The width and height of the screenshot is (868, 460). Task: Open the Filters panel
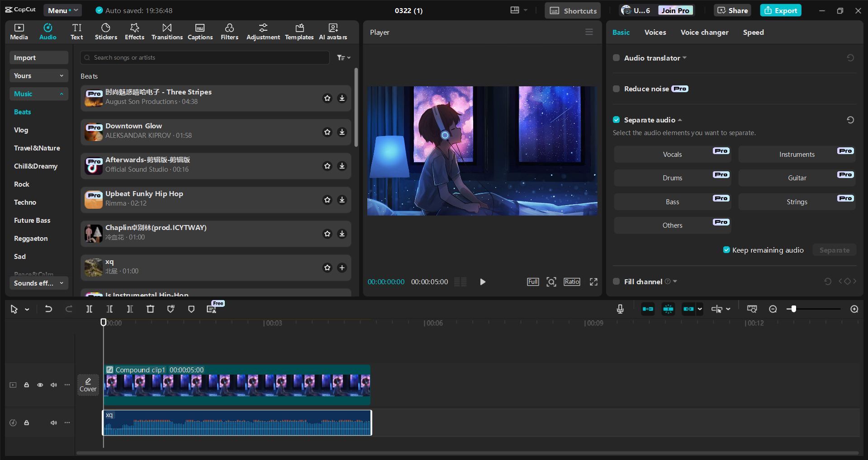coord(229,32)
